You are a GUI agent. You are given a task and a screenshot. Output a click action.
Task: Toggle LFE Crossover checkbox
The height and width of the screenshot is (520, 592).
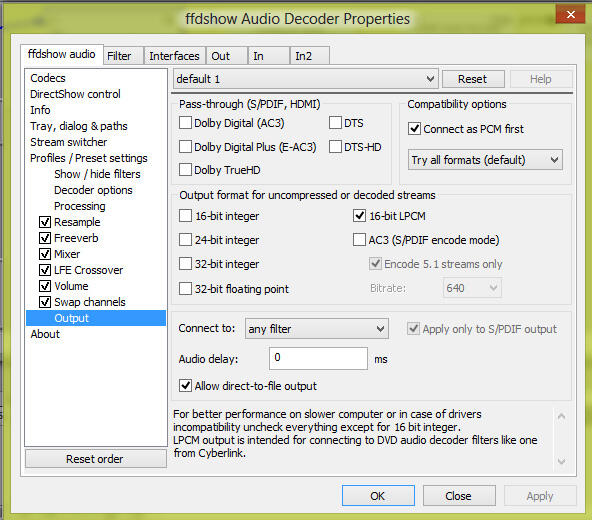(x=45, y=270)
